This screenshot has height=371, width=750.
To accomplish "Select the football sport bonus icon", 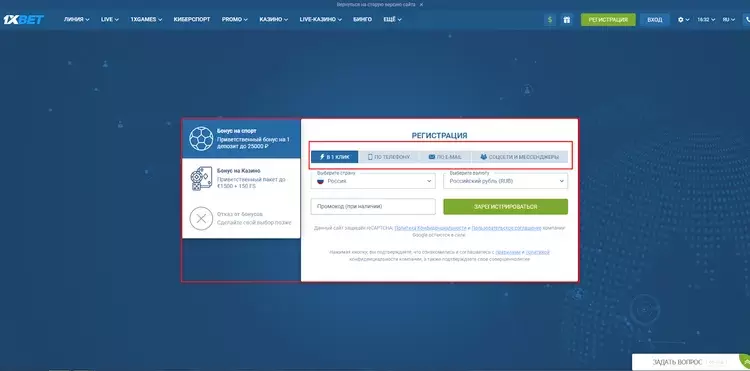I will click(x=201, y=138).
